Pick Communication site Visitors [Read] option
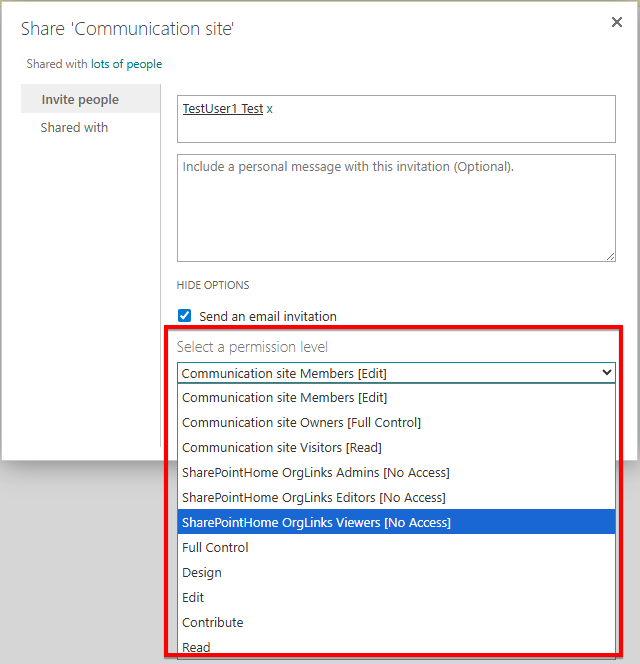Image resolution: width=640 pixels, height=664 pixels. pos(281,448)
